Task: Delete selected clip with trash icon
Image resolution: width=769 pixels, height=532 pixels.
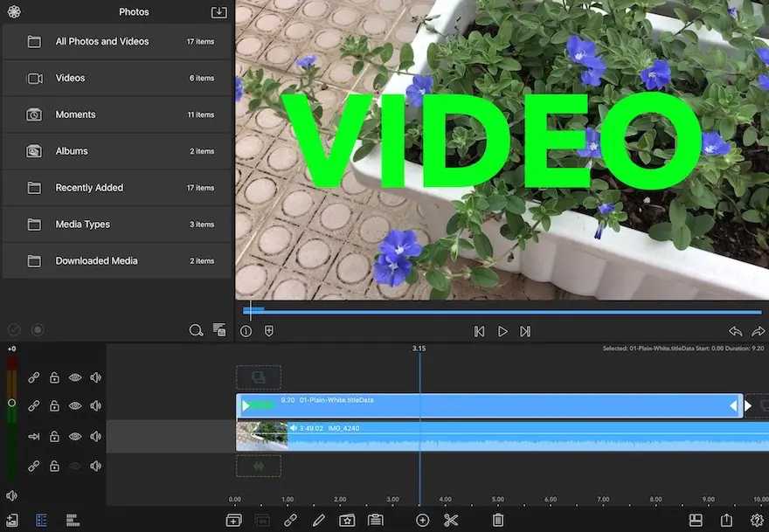Action: click(498, 520)
